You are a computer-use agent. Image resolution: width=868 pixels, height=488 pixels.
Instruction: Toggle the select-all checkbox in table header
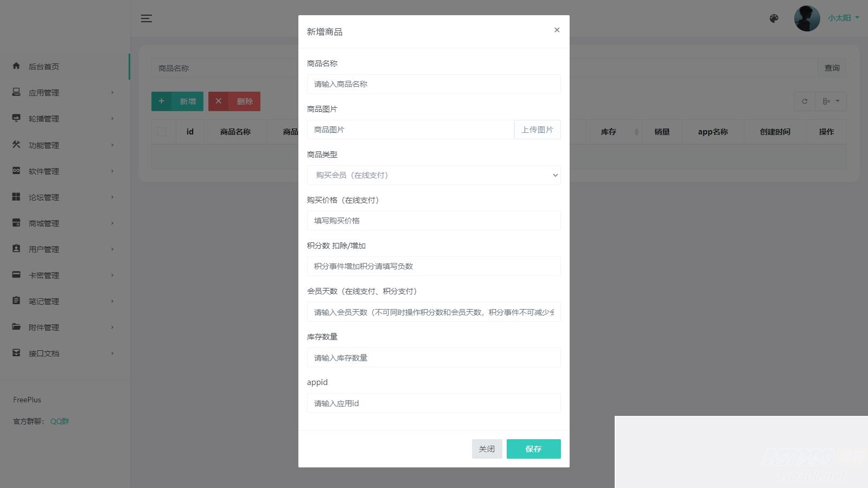161,132
